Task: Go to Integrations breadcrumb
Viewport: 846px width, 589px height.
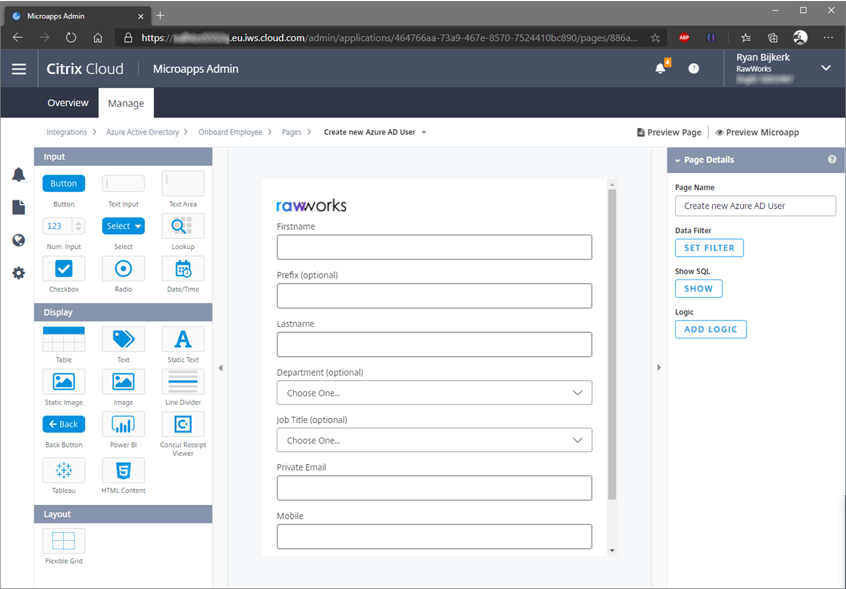Action: (x=66, y=132)
